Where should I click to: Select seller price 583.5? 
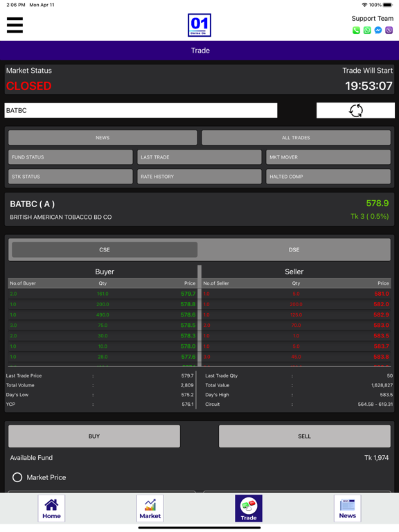382,336
